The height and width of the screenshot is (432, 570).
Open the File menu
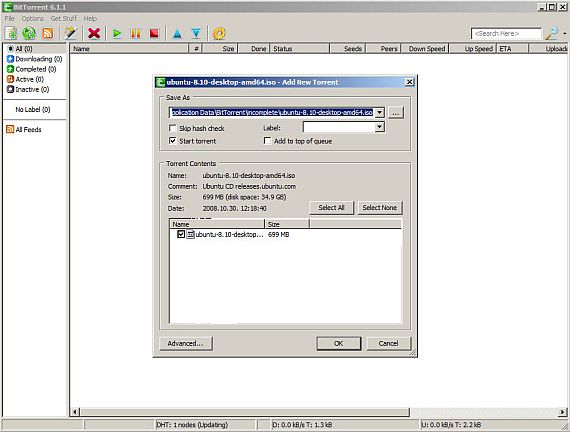tap(9, 19)
